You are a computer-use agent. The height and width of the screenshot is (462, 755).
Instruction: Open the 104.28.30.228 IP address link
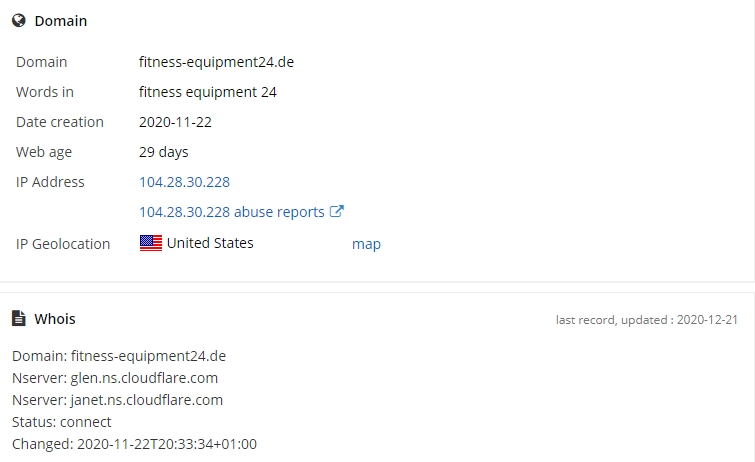(x=184, y=182)
